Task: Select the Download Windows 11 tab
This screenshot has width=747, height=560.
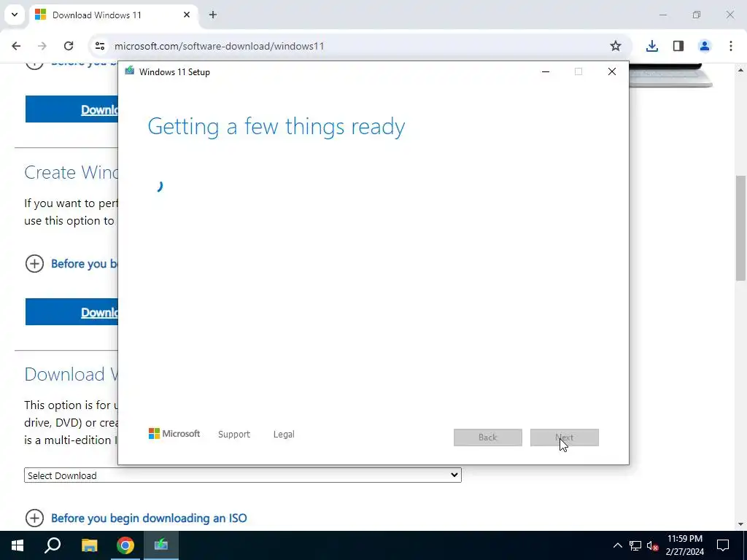Action: click(113, 15)
